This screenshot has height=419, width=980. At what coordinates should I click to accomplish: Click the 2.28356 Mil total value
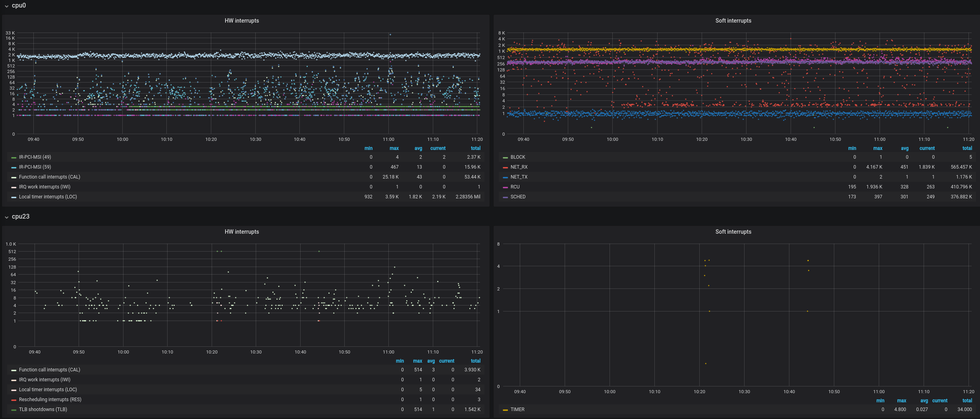pos(468,197)
